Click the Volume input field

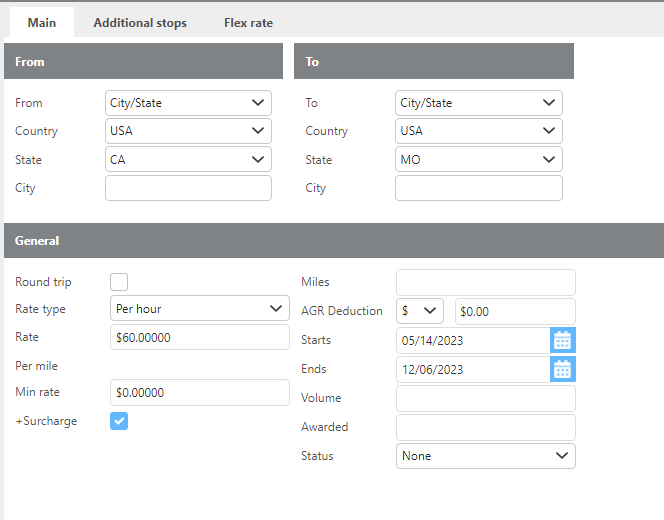[485, 398]
